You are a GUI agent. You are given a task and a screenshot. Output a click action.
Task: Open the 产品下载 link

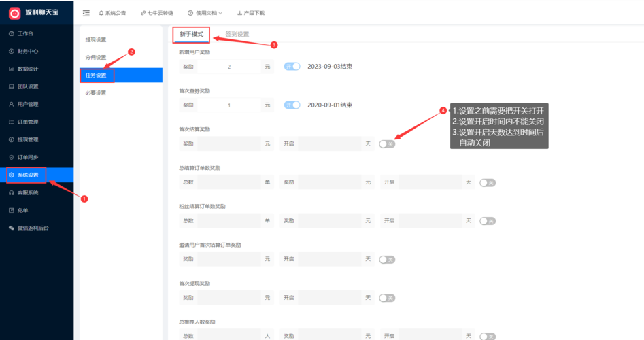[254, 13]
